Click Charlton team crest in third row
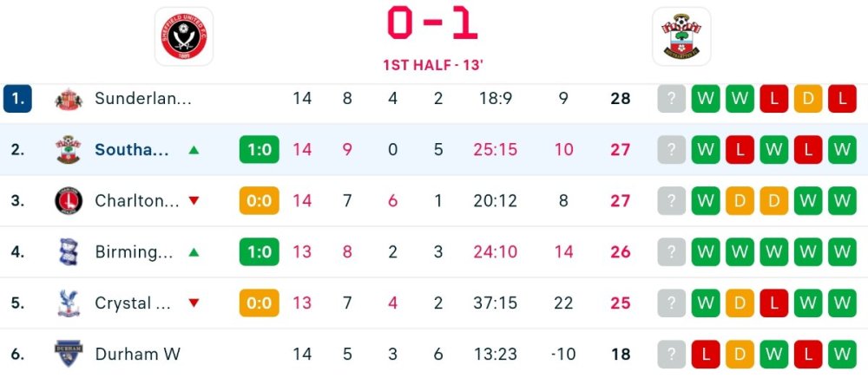Image resolution: width=868 pixels, height=378 pixels. [x=67, y=201]
